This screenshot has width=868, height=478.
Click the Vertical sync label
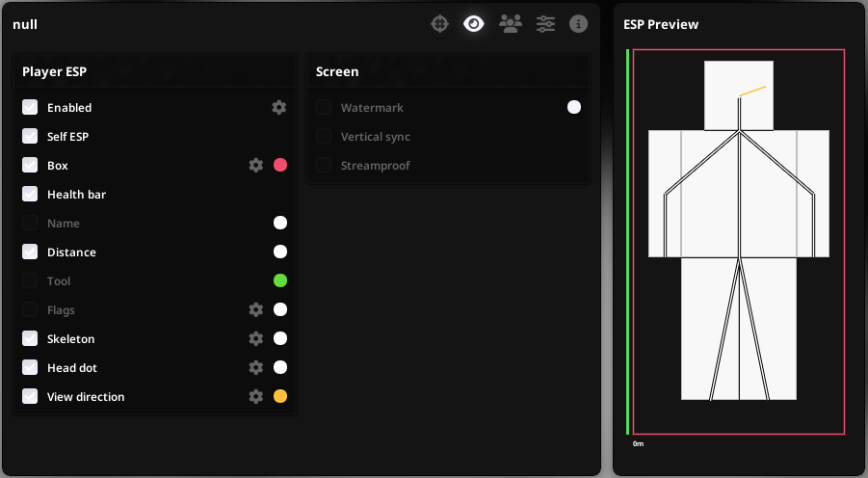point(376,137)
